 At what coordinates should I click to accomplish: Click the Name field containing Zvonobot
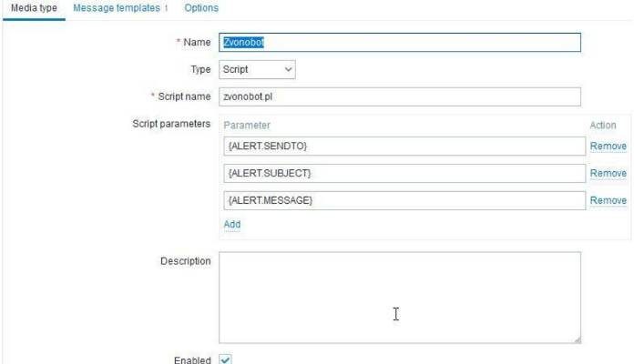click(400, 43)
